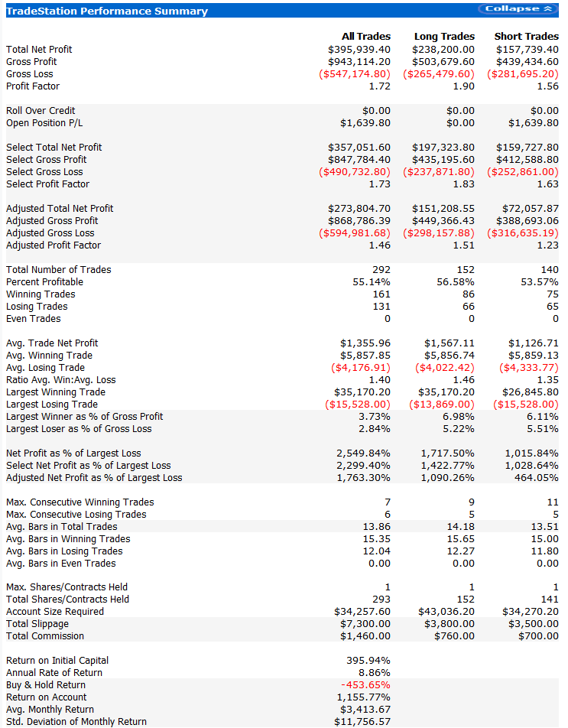Click the Adjusted Profit Factor label
568x728 pixels.
click(x=54, y=245)
